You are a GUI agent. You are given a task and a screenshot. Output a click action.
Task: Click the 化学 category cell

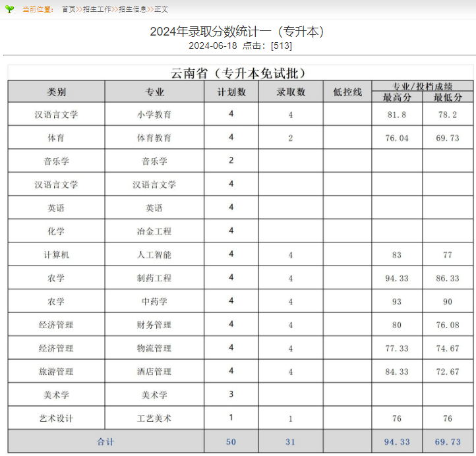[x=56, y=231]
